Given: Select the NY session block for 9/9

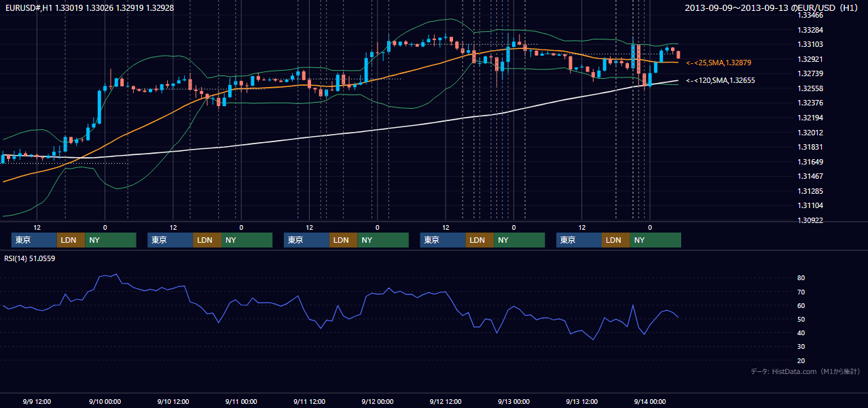Looking at the screenshot, I should click(x=111, y=240).
